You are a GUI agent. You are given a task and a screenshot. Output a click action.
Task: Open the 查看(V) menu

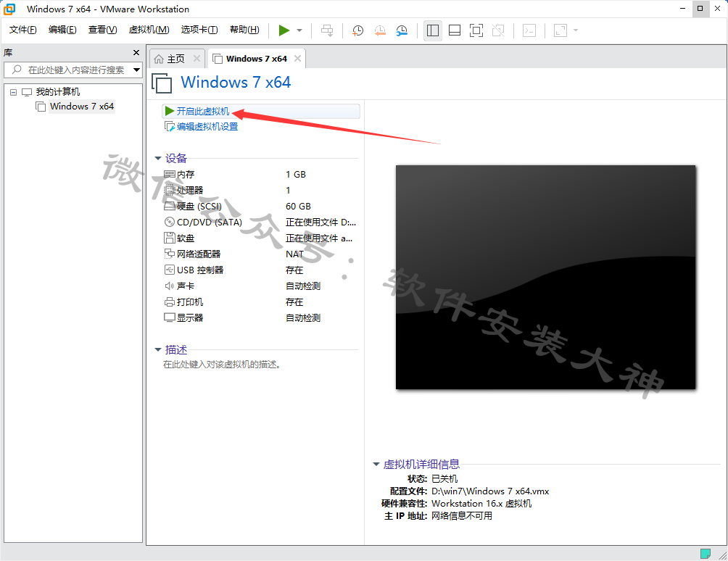click(103, 30)
